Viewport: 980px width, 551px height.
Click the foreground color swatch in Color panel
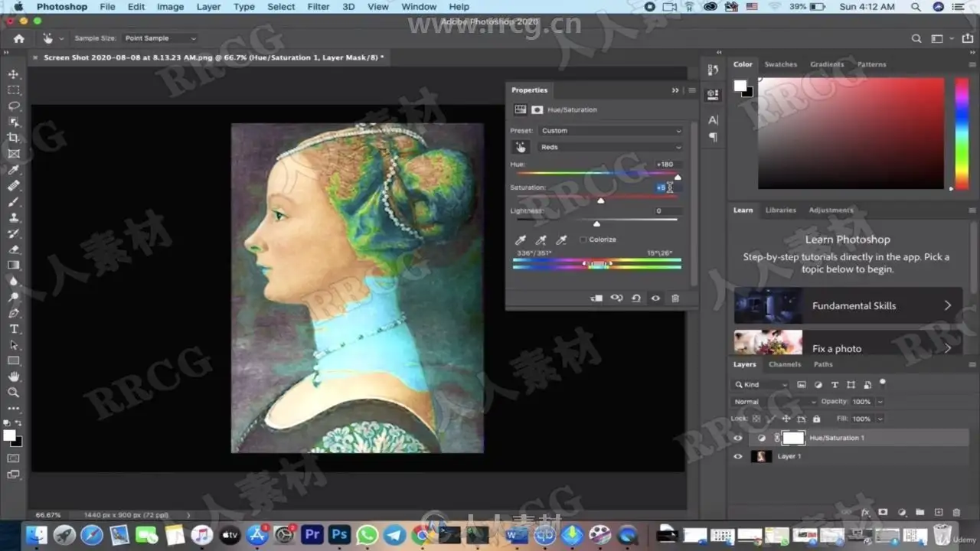coord(740,86)
